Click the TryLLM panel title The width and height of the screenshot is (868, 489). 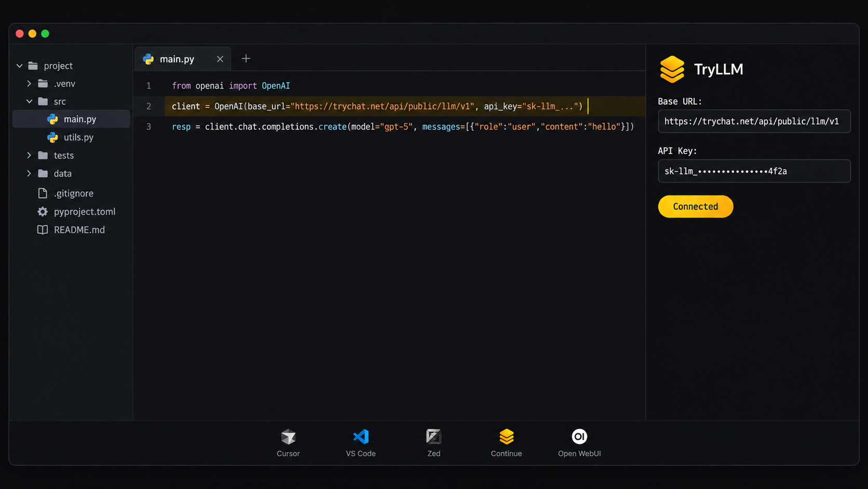click(x=718, y=69)
